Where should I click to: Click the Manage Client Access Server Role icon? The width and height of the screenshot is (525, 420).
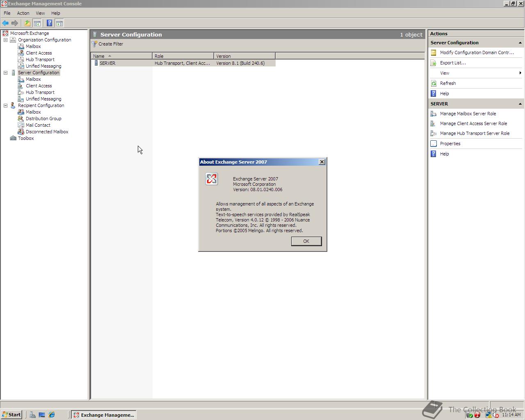[x=434, y=123]
